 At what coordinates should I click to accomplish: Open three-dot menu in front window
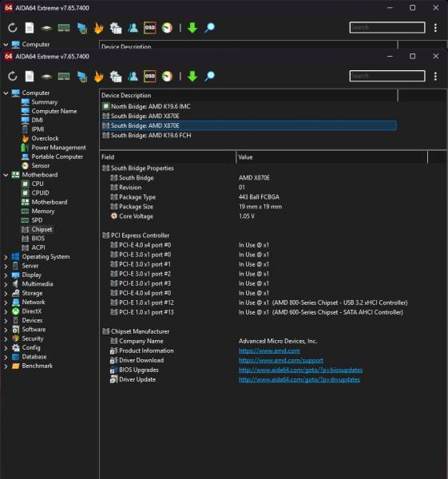tap(435, 77)
